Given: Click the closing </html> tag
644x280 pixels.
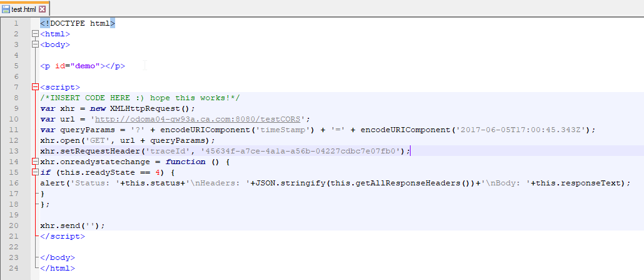Looking at the screenshot, I should click(58, 269).
